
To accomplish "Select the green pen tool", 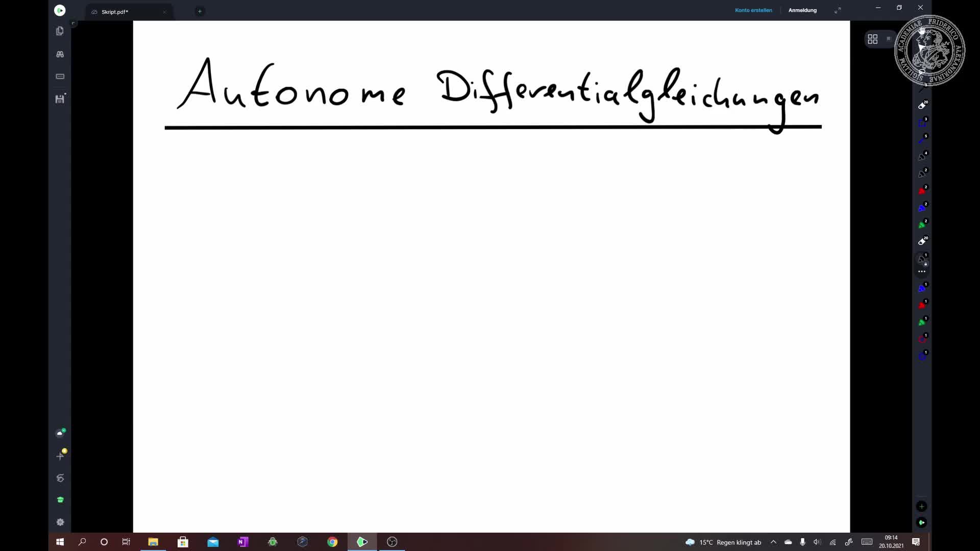I will pos(922,223).
